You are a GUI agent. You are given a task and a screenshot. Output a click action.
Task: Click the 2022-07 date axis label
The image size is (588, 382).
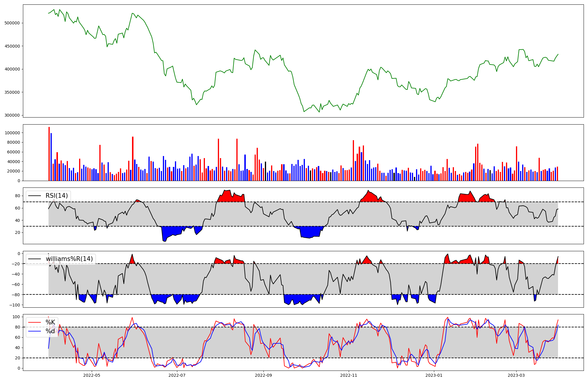click(177, 375)
